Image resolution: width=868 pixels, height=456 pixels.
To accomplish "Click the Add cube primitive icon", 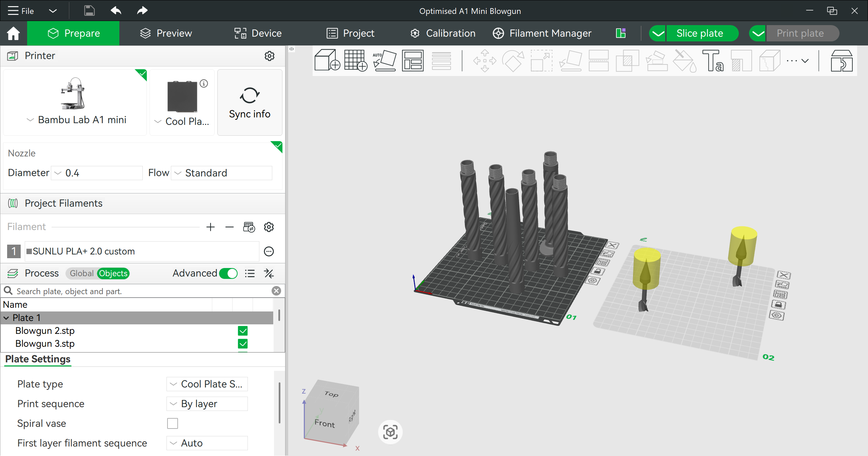I will click(327, 61).
